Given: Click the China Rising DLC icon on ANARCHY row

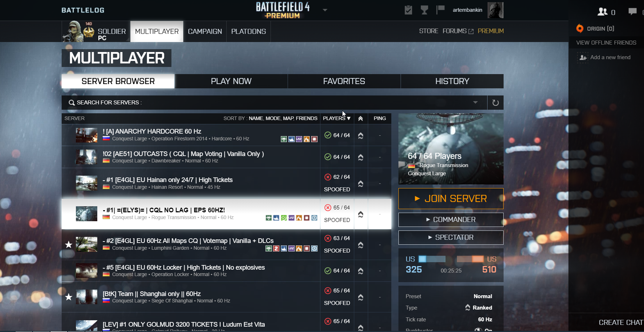Looking at the screenshot, I should [x=284, y=139].
